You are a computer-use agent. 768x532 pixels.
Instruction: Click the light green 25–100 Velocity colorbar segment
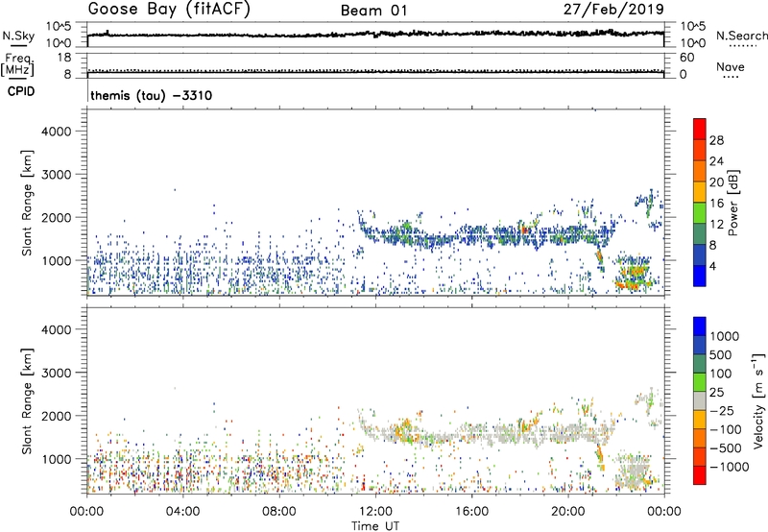pyautogui.click(x=700, y=382)
